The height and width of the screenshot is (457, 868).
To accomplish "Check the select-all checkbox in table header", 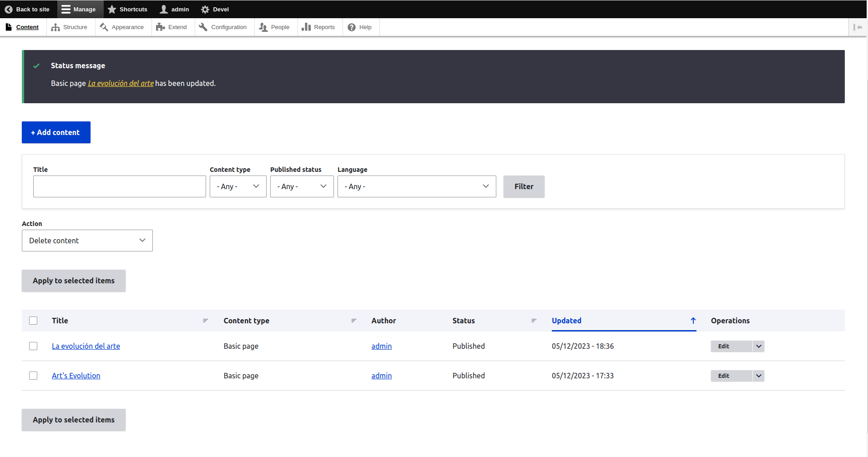I will tap(33, 321).
